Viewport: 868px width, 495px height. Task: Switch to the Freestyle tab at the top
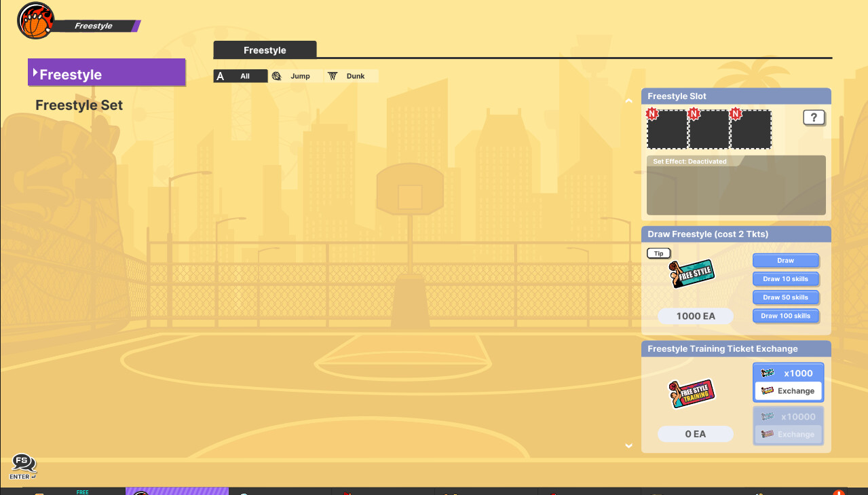pyautogui.click(x=265, y=50)
